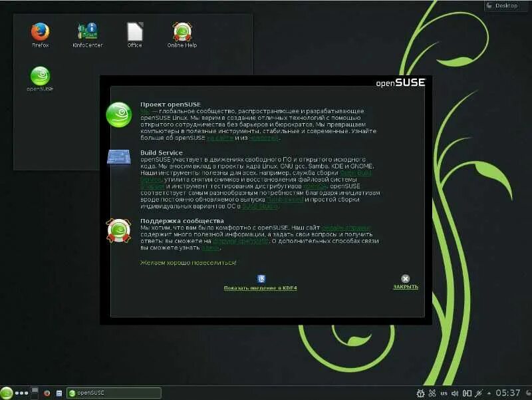Follow the 'Показать введение в KDE4' link

(260, 288)
